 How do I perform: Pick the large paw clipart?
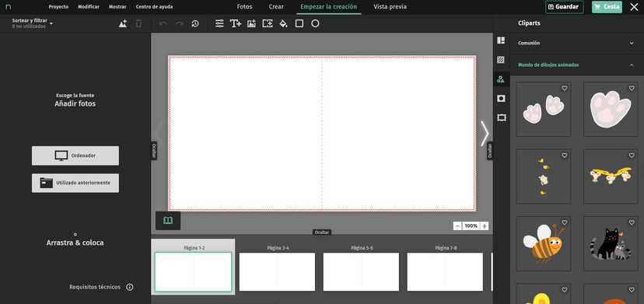(611, 110)
